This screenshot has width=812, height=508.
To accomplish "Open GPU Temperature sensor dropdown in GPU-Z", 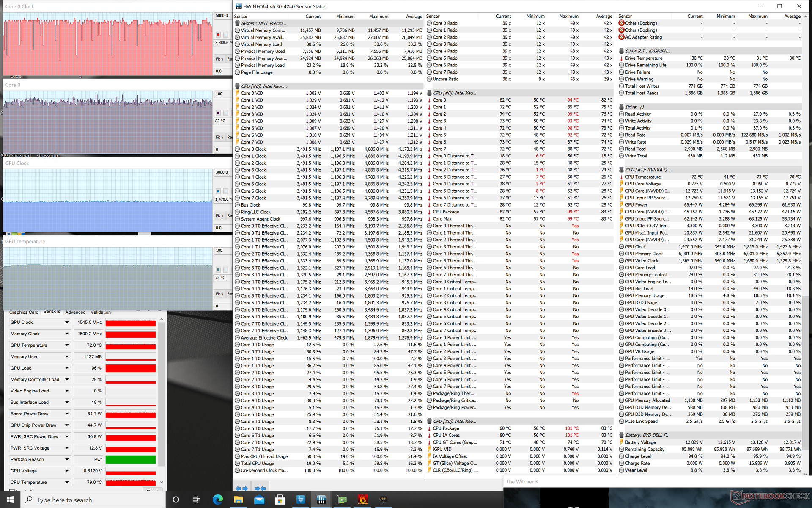I will [x=67, y=345].
